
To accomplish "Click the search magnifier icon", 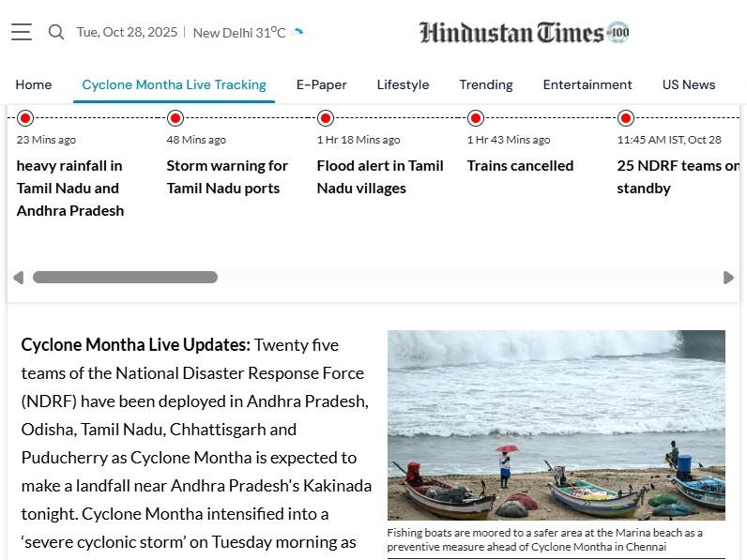I will coord(56,32).
